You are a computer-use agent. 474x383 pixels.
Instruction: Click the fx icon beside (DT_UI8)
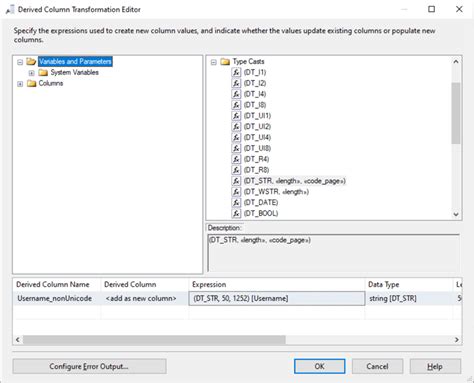236,148
